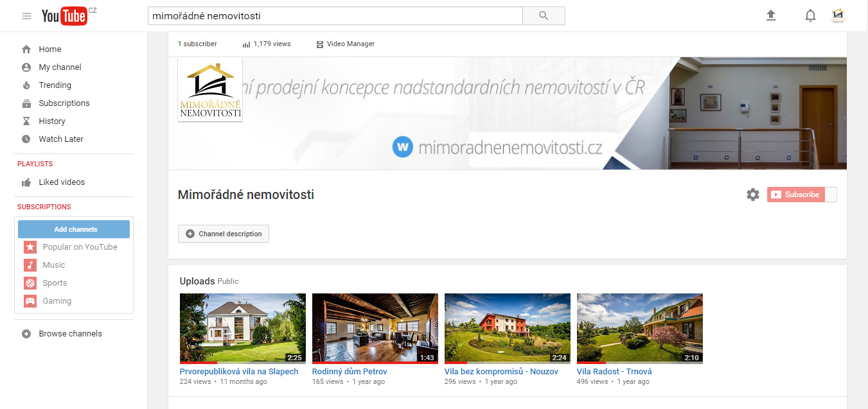This screenshot has height=409, width=868.
Task: Click the Mimořádné nemovitosti channel title
Action: [246, 195]
